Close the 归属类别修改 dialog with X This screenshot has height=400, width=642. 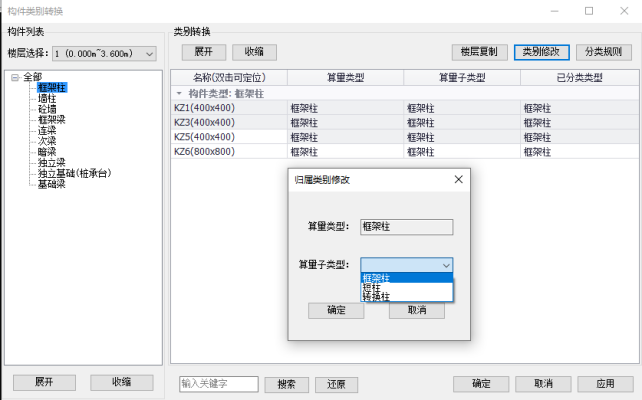coord(458,180)
